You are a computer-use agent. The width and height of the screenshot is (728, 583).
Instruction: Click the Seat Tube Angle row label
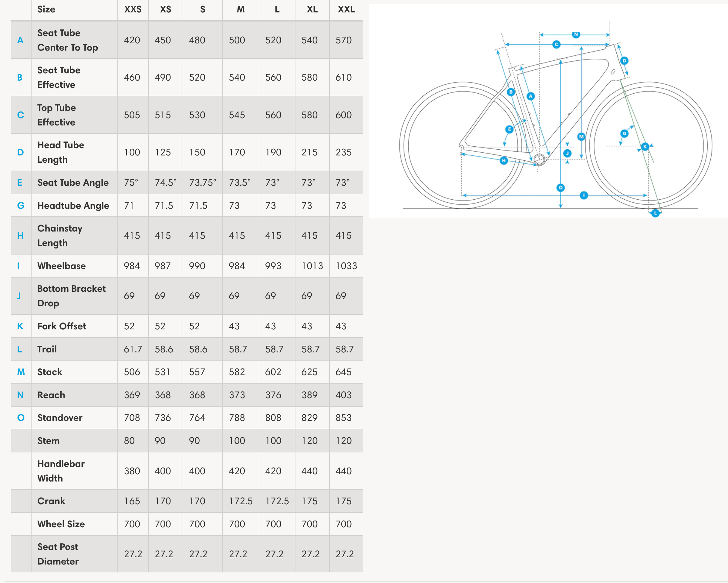click(73, 182)
